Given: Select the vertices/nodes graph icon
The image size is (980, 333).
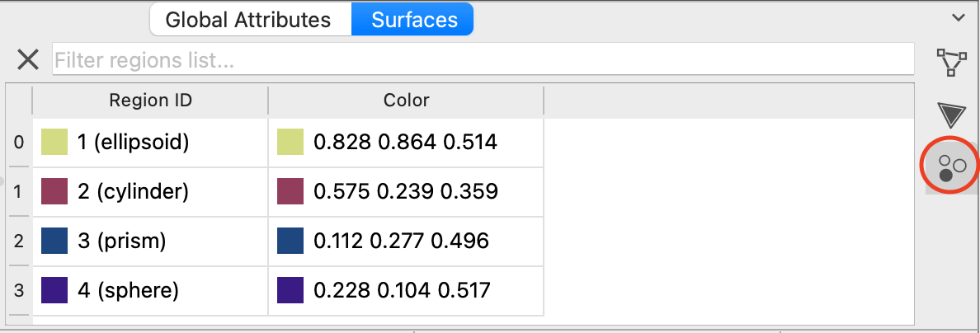Looking at the screenshot, I should pyautogui.click(x=951, y=63).
